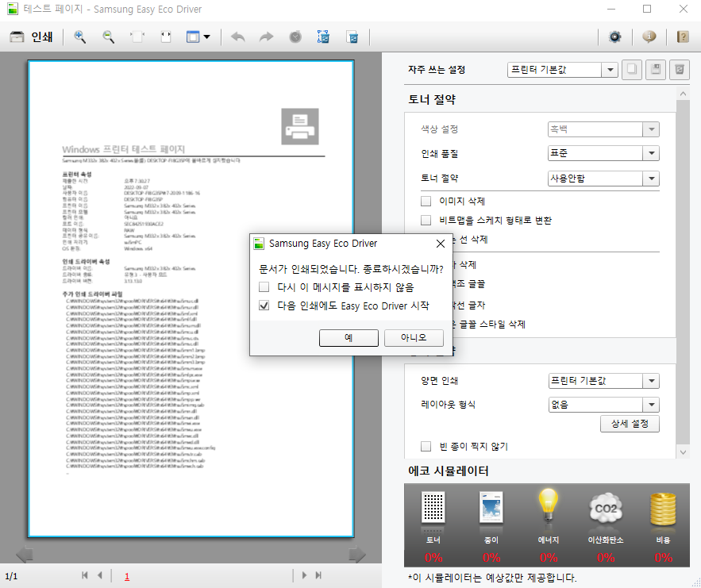
Task: Click the 이산화탄소 CO2 cloud icon
Action: tap(605, 508)
